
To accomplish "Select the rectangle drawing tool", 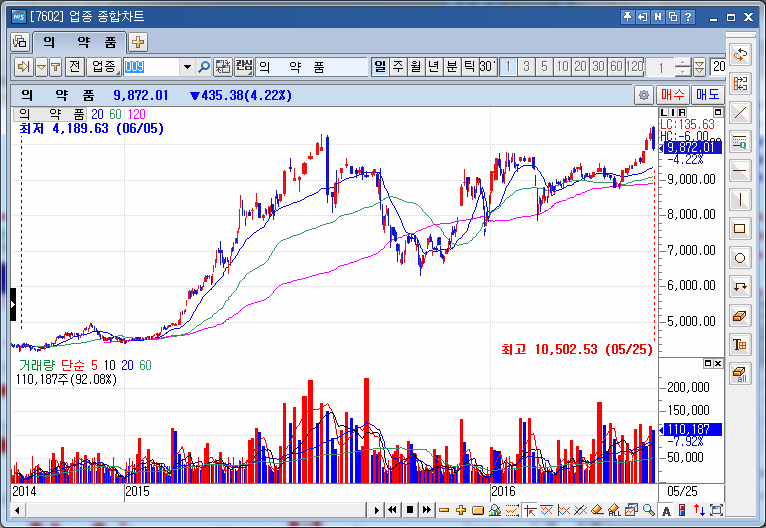I will point(741,228).
